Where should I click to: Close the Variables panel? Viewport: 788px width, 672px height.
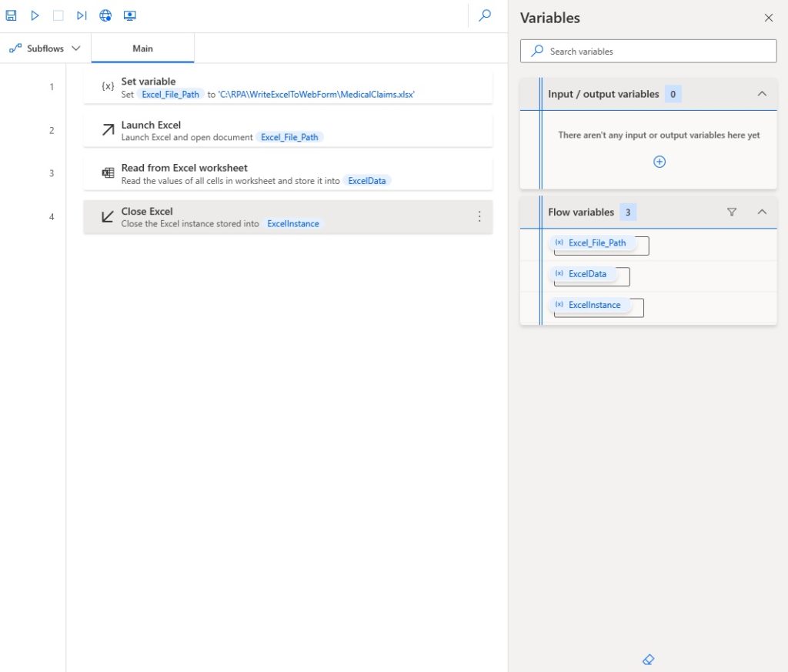[768, 17]
